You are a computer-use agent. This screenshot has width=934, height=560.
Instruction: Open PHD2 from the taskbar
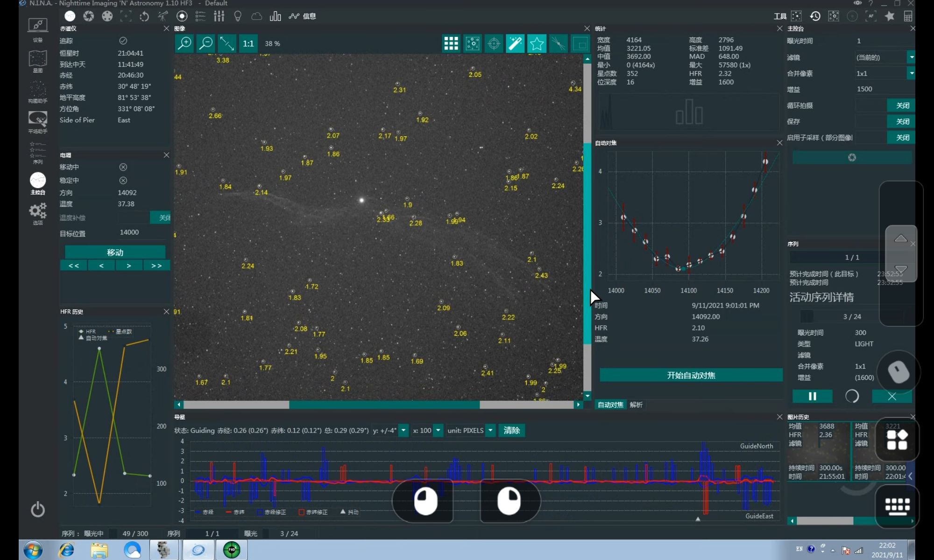(x=232, y=550)
